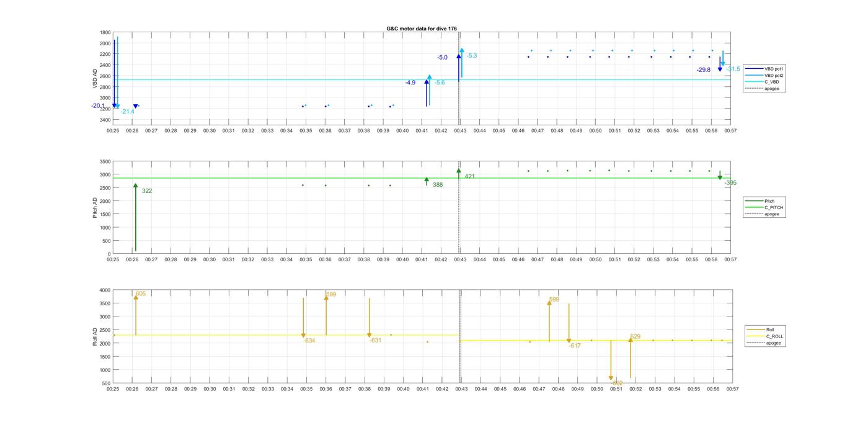
Task: Click the '00:43' tick under the Pitch plot
Action: (460, 260)
